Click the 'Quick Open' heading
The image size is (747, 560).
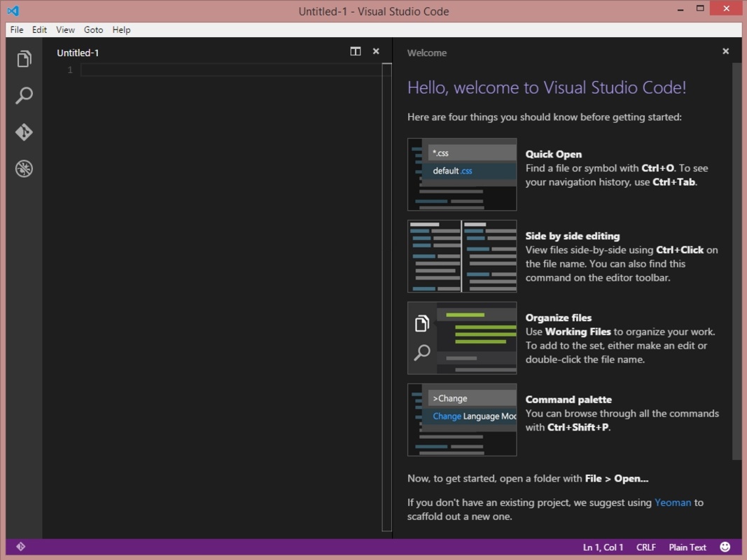click(x=553, y=154)
